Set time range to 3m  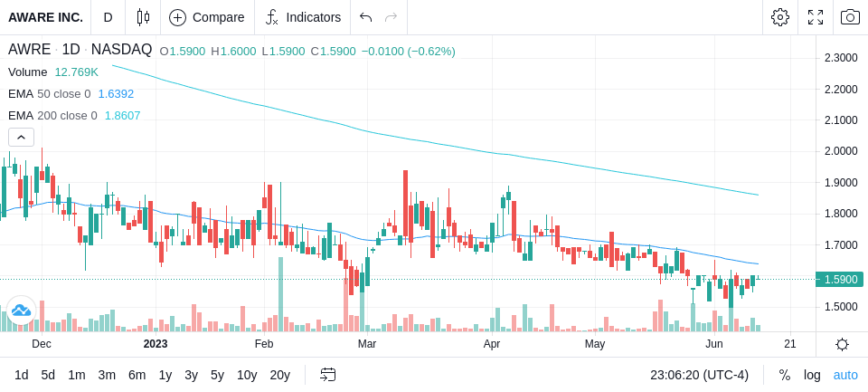107,375
